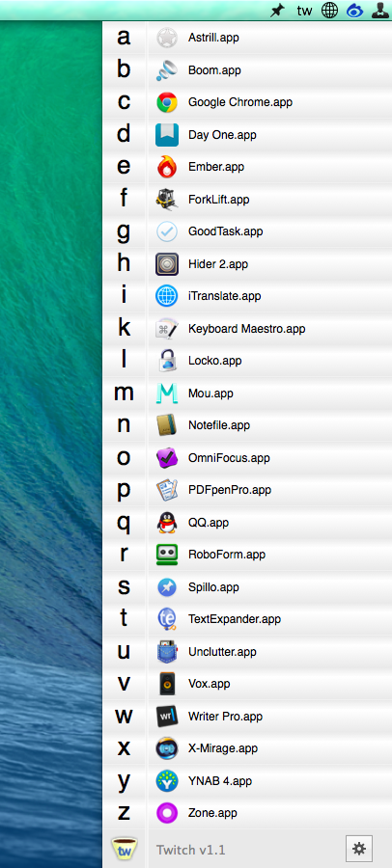Click the Google Chrome icon

pyautogui.click(x=167, y=102)
